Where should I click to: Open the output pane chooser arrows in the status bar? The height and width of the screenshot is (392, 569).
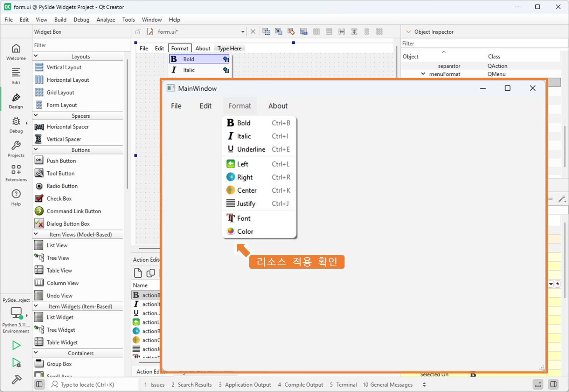click(424, 384)
